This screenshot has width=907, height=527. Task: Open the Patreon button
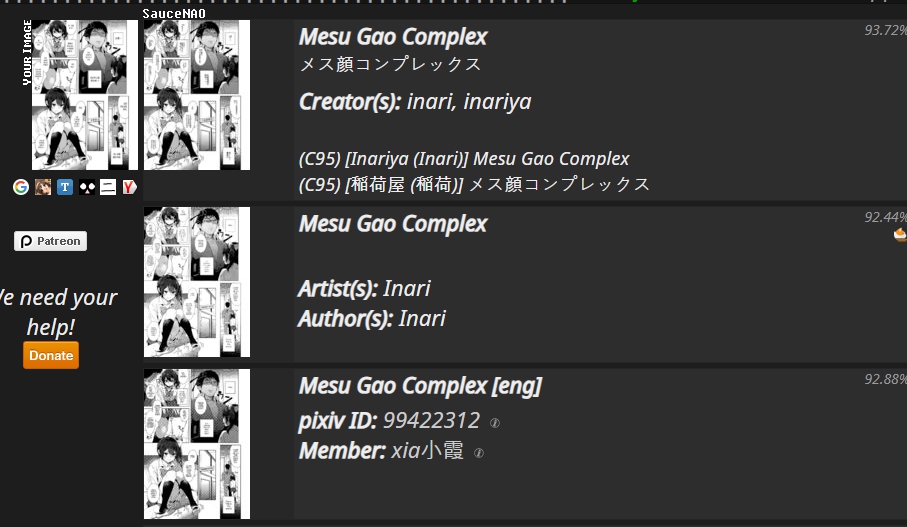(x=51, y=241)
